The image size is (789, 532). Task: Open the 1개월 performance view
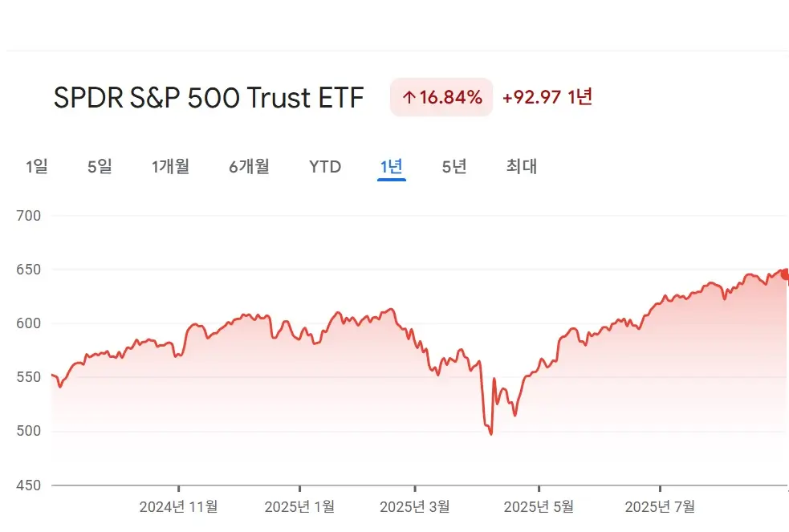point(170,166)
